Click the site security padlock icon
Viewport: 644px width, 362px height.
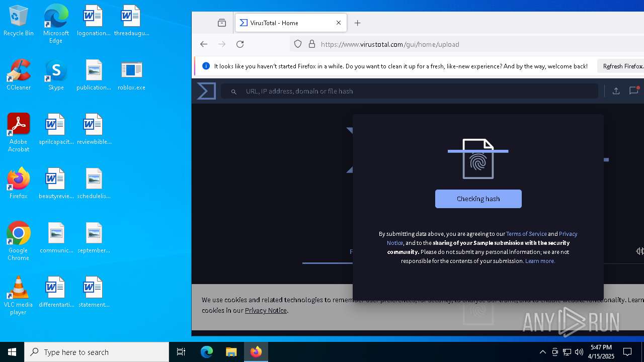(312, 44)
